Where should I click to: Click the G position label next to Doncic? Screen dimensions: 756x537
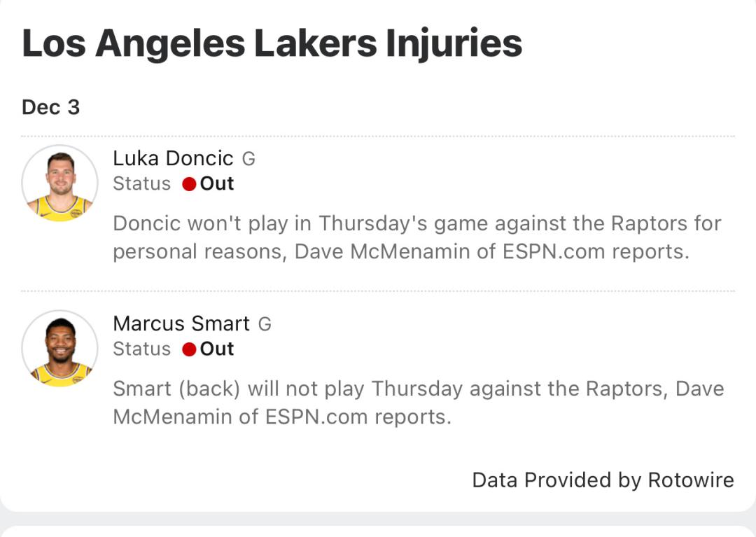click(x=248, y=160)
